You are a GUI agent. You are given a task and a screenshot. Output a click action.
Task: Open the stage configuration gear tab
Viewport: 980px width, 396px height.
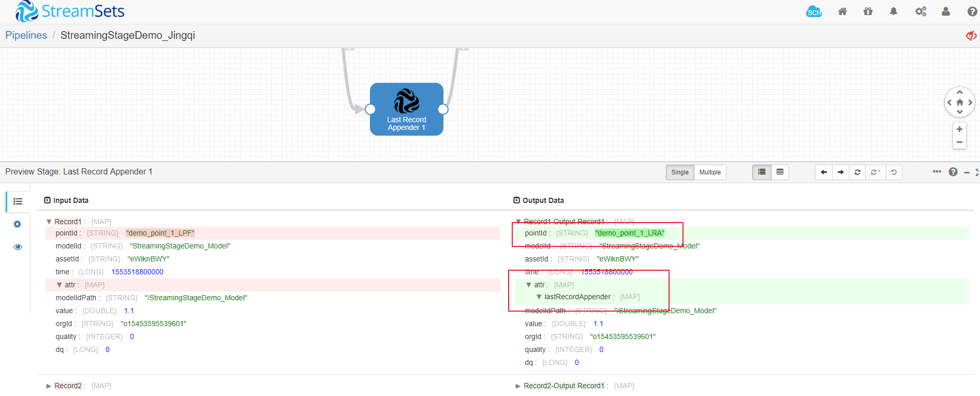point(18,224)
